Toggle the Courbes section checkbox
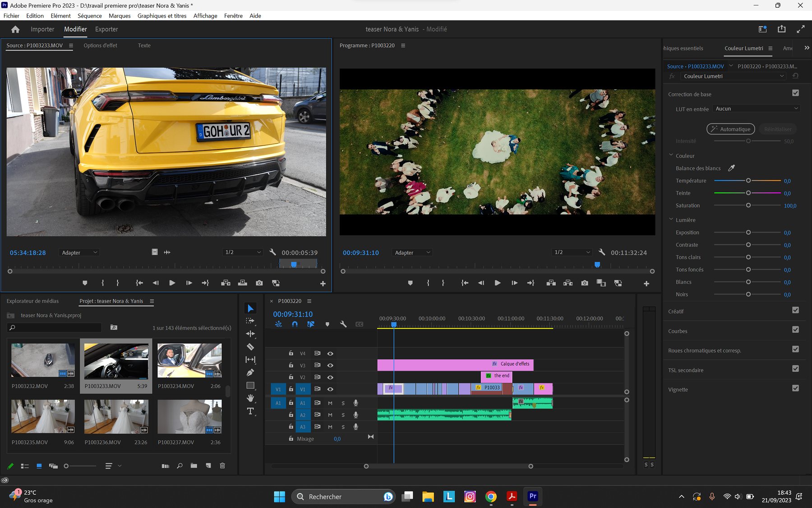 tap(795, 330)
